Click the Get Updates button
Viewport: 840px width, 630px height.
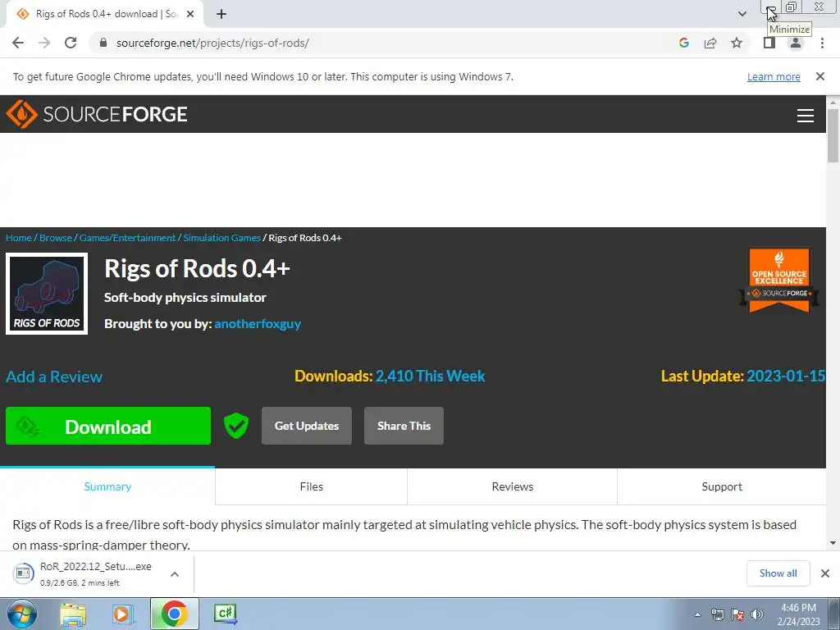pyautogui.click(x=307, y=426)
